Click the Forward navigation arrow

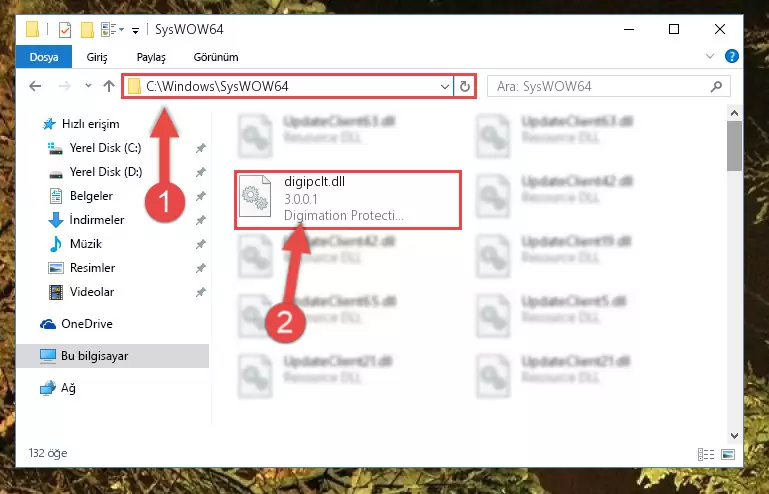click(64, 86)
